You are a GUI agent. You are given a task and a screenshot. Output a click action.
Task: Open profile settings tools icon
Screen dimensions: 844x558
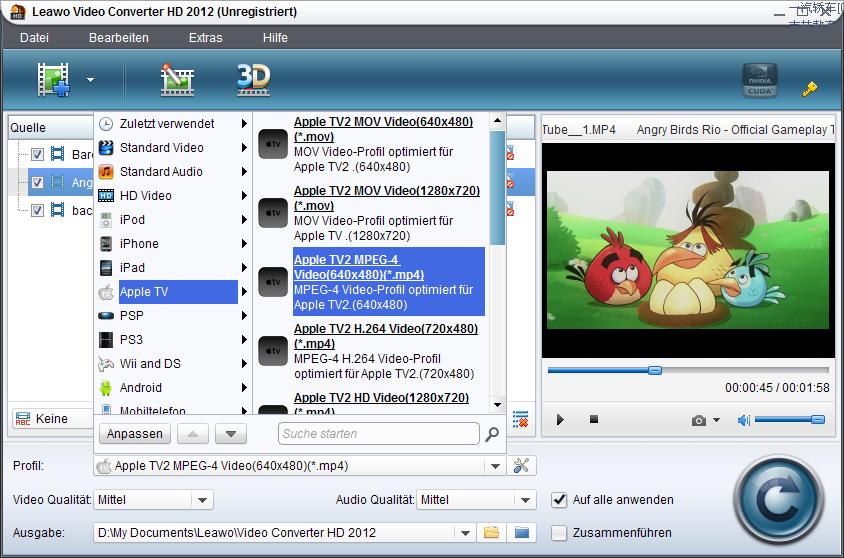[x=521, y=466]
